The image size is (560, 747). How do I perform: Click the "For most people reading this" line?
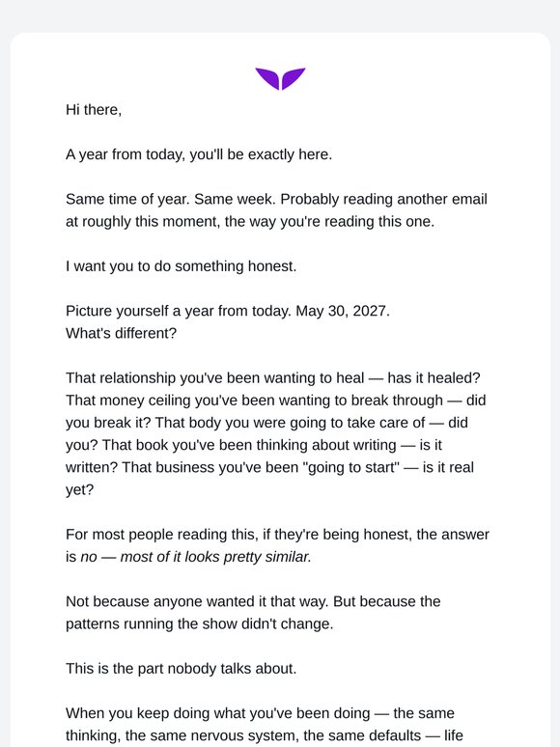pyautogui.click(x=277, y=535)
